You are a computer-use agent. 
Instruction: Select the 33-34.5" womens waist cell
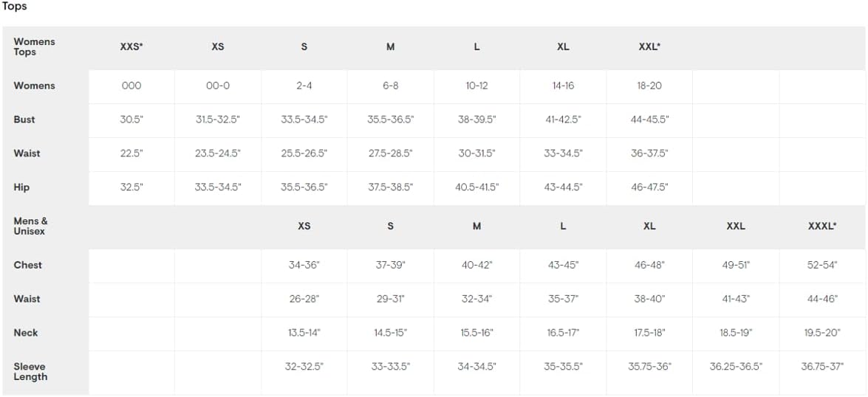click(x=563, y=153)
